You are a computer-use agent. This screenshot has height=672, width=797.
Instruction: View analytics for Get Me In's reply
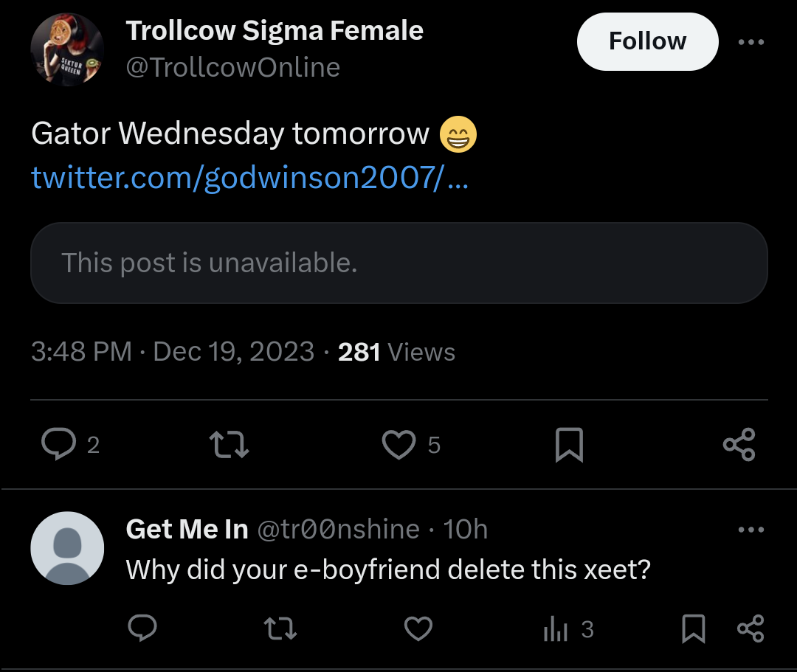coord(568,629)
